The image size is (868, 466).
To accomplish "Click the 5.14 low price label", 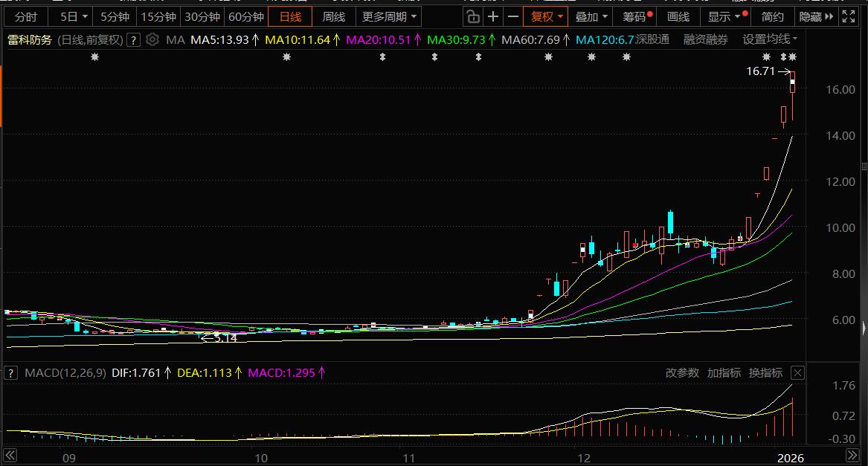I will (x=225, y=338).
